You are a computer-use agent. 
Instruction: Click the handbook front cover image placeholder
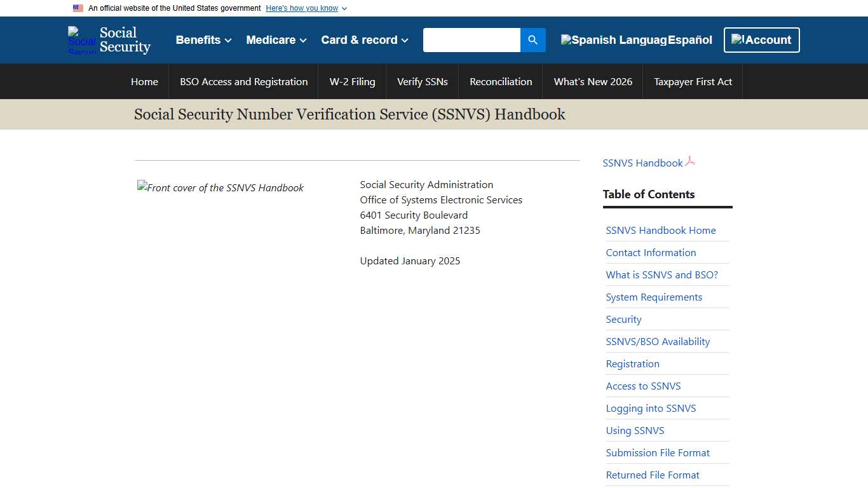pyautogui.click(x=220, y=187)
